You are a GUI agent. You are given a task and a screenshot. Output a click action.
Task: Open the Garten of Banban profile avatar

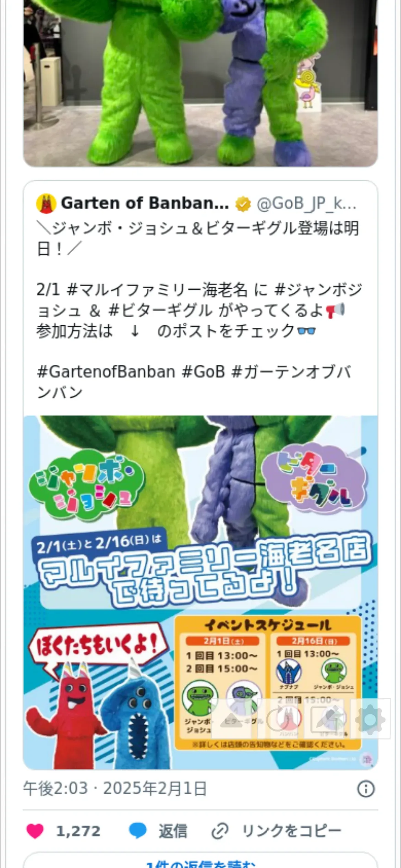[46, 204]
